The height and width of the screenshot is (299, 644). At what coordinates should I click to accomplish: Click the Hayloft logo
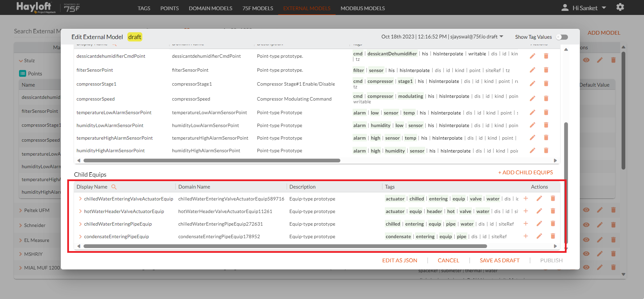[36, 7]
